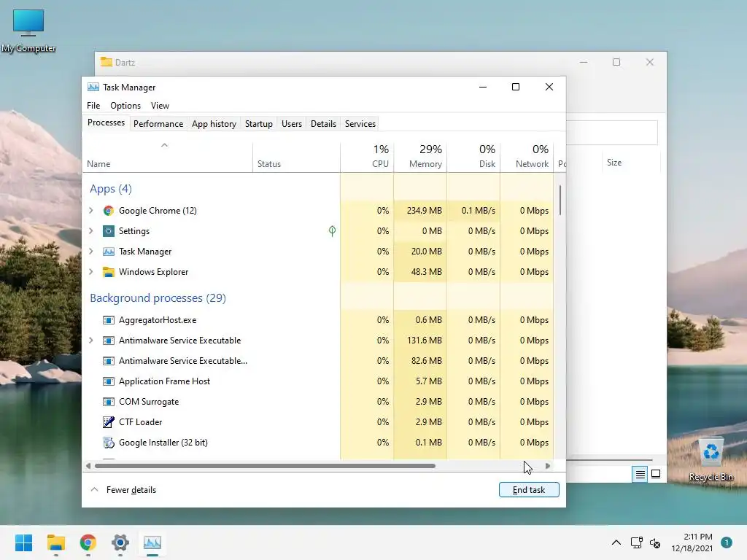Click the CTF Loader pen icon
Viewport: 747px width, 560px height.
(109, 422)
